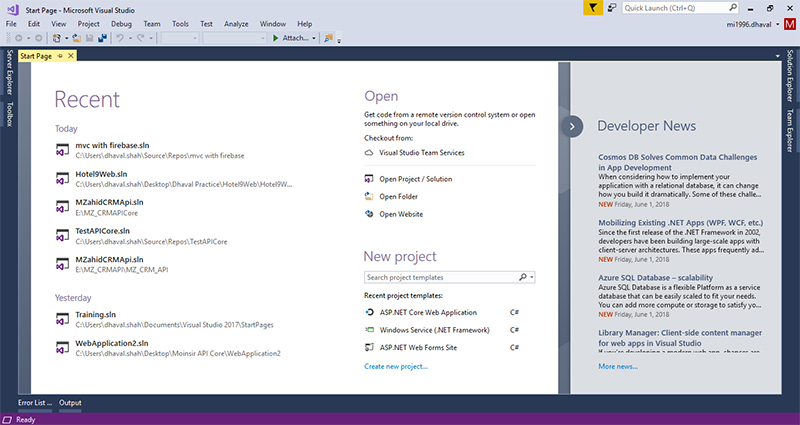Click the Save All toolbar icon

[102, 38]
